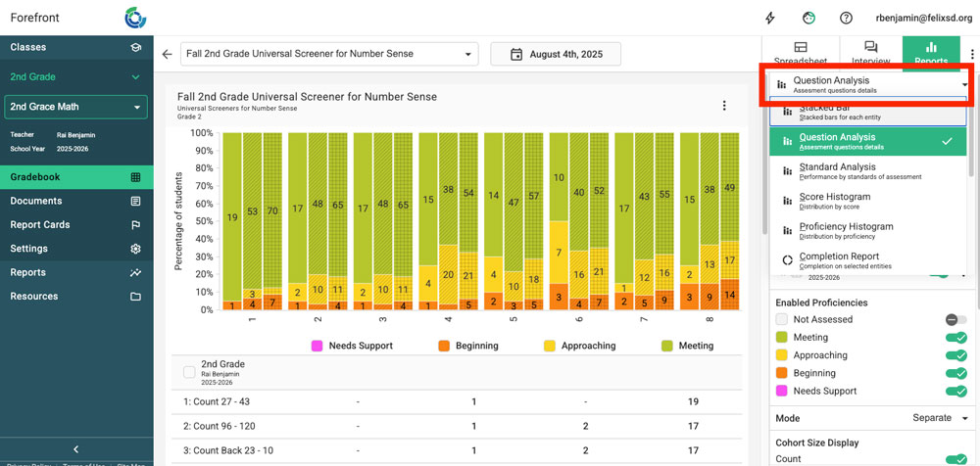This screenshot has width=980, height=466.
Task: Click the 'Enabled Proficiencies' heading
Action: (x=822, y=303)
